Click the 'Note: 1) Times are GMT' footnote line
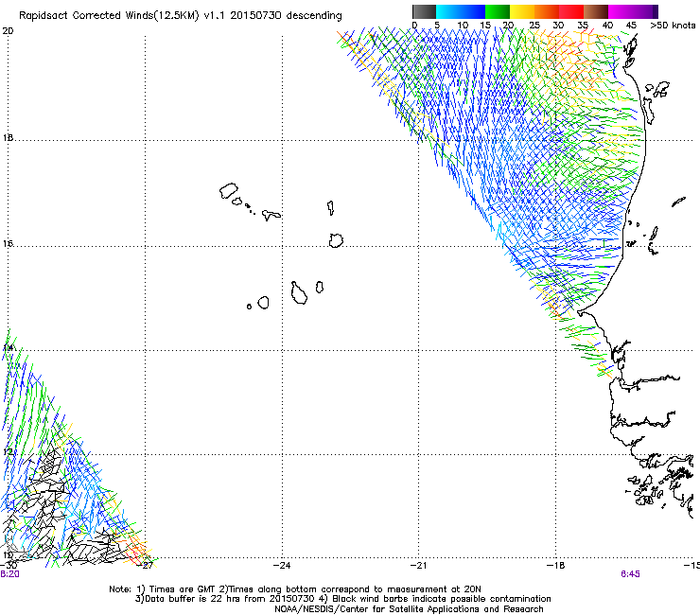700x615 pixels. tap(295, 589)
